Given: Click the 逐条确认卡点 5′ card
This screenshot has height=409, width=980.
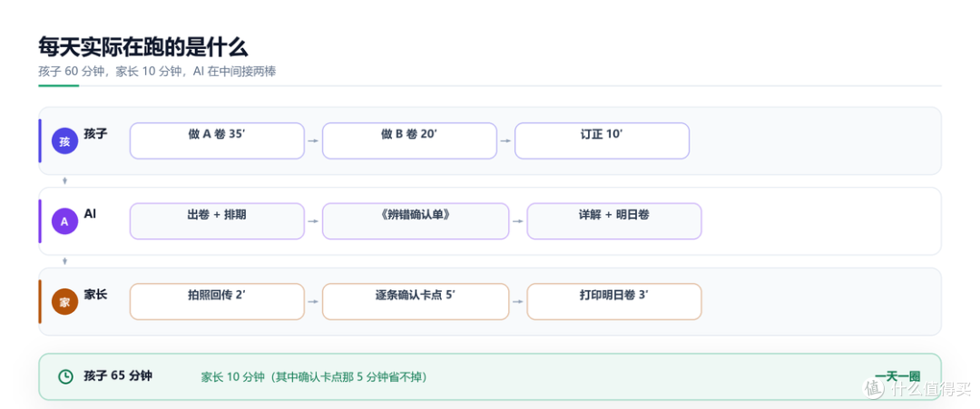Looking at the screenshot, I should pos(416,302).
